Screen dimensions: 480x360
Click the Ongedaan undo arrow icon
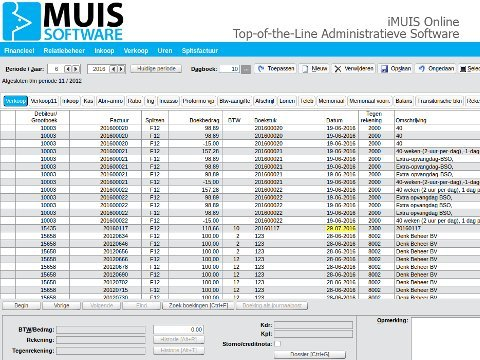422,69
